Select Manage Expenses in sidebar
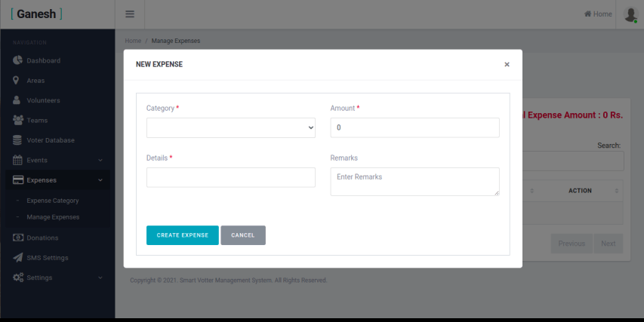 (x=53, y=217)
